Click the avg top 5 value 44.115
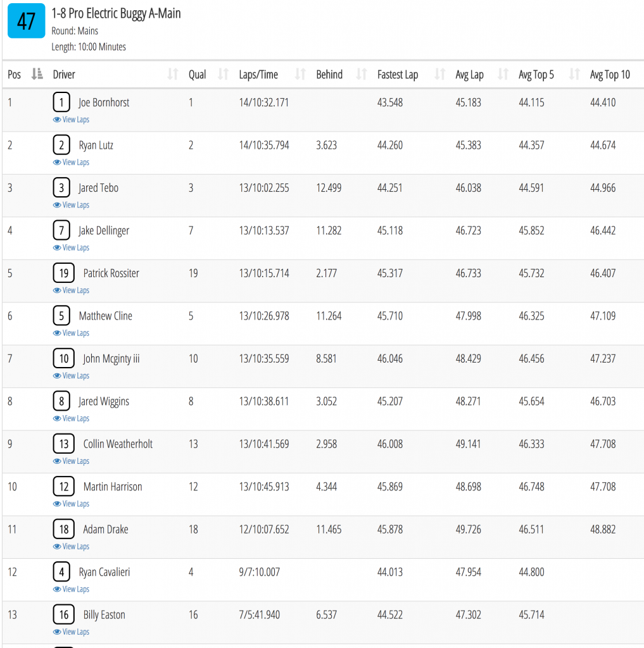644x648 pixels. 531,103
